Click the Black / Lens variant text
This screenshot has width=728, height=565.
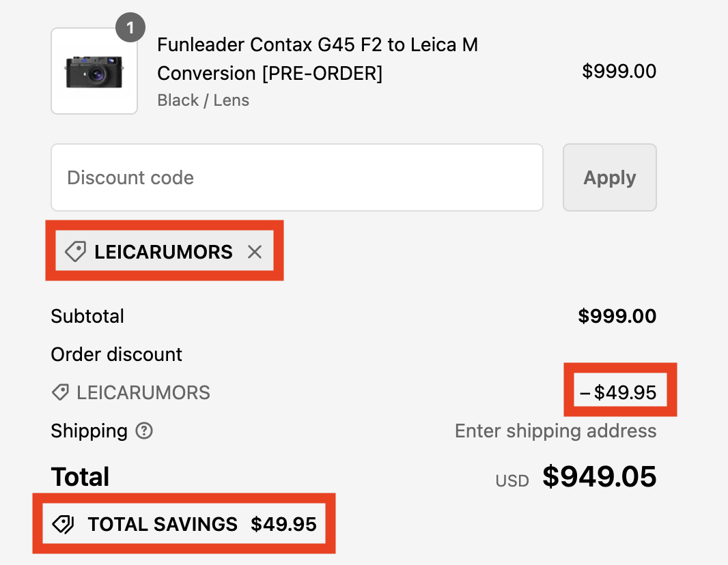tap(203, 100)
